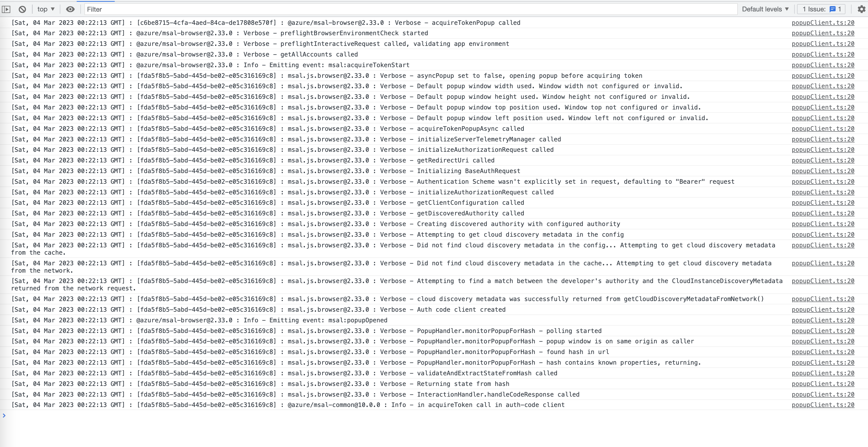
Task: Open source link for getRedirectUri called log
Action: [x=823, y=161]
